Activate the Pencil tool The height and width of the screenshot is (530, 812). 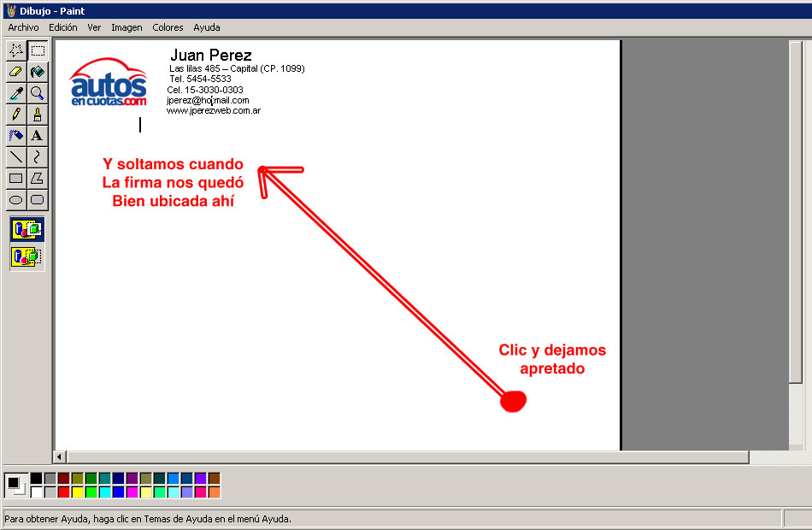coord(15,114)
